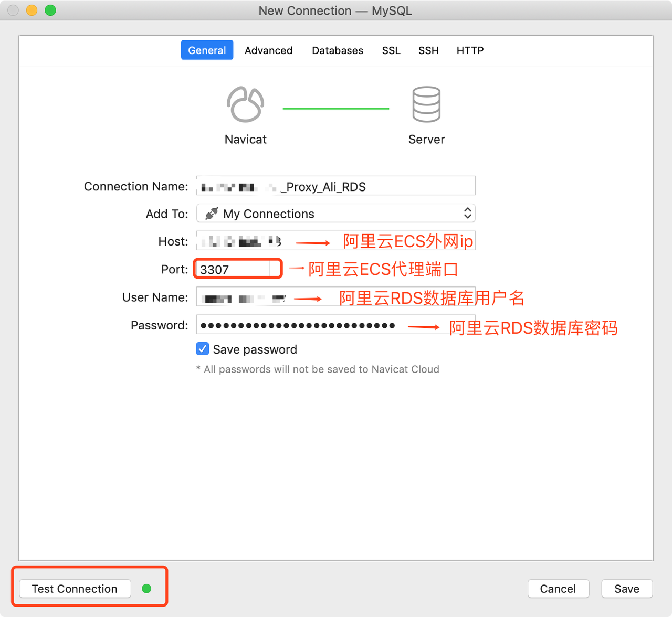View the SSL settings tab
This screenshot has width=672, height=617.
(x=391, y=50)
